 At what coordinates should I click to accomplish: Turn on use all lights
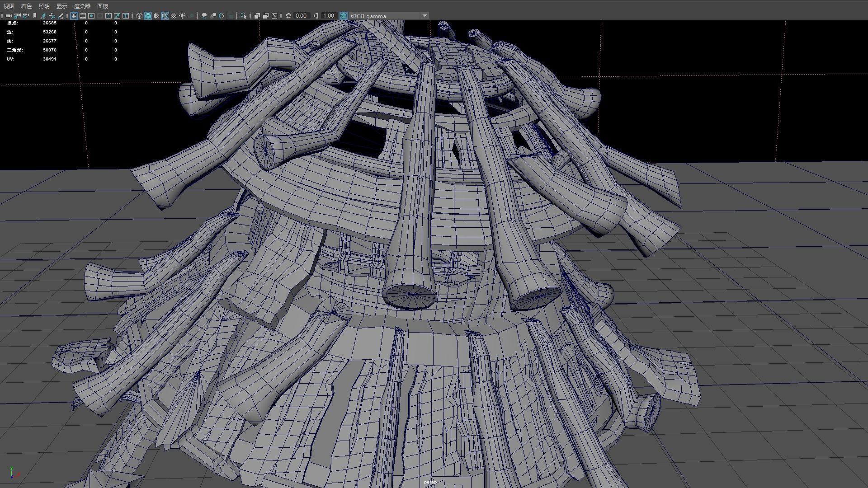click(182, 16)
